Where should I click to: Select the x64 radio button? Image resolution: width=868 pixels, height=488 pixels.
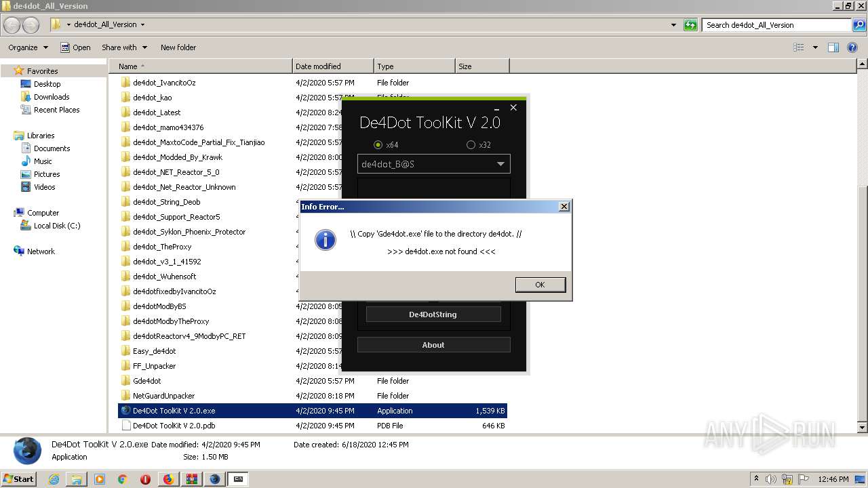click(x=378, y=145)
